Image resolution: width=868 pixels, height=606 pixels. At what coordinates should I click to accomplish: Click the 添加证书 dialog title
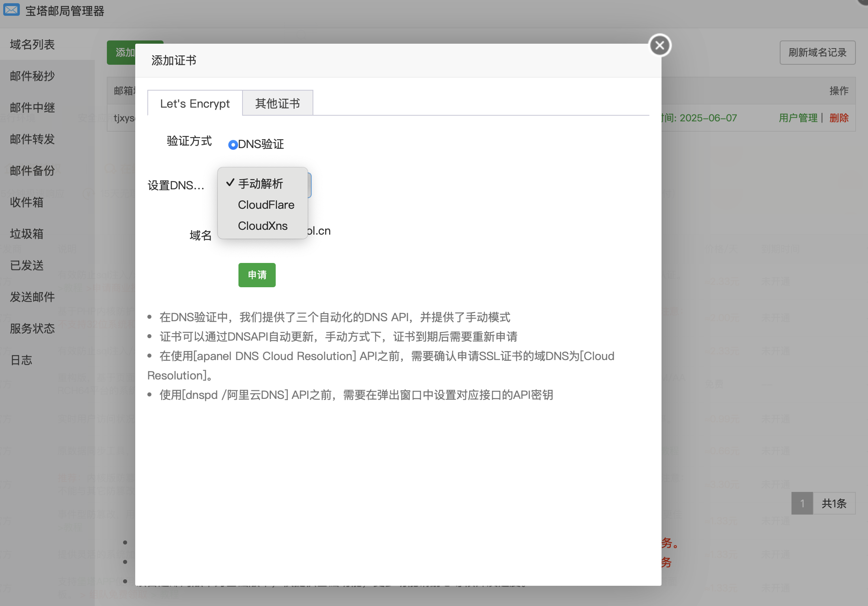(174, 60)
